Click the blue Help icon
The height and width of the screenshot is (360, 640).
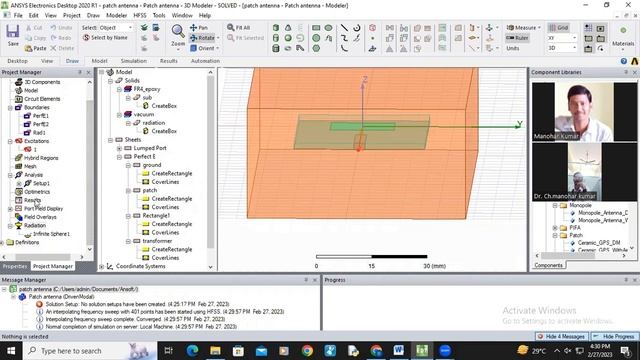[x=624, y=61]
